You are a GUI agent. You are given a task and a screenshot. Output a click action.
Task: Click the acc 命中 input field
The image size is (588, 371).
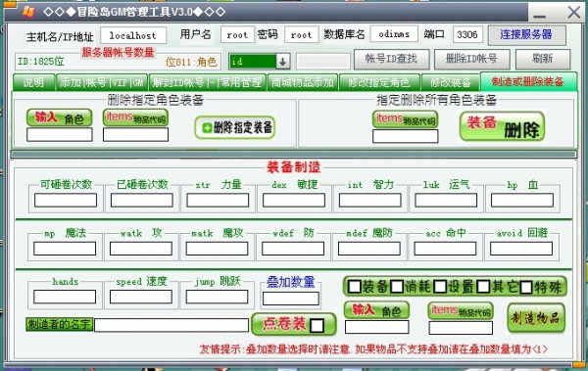[x=445, y=249]
